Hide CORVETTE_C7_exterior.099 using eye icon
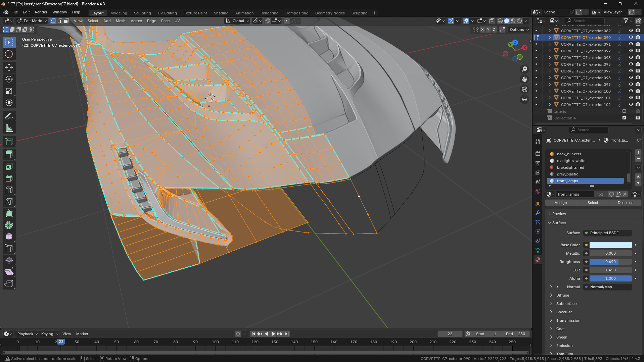The height and width of the screenshot is (362, 644). [631, 85]
